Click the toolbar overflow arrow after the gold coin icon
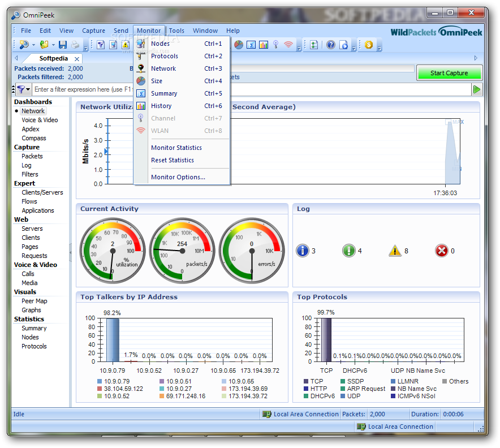This screenshot has width=500, height=448. click(380, 49)
